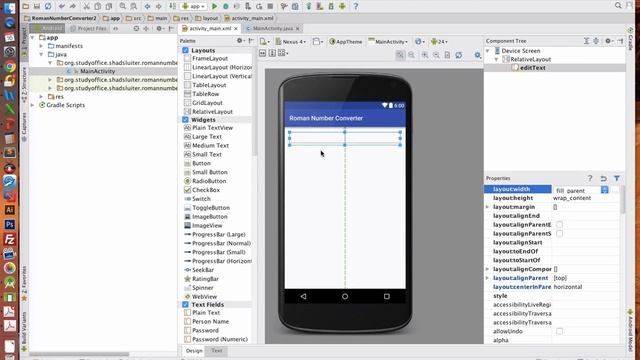Check the layout:alignParentE property checkbox
The width and height of the screenshot is (640, 360).
(560, 224)
